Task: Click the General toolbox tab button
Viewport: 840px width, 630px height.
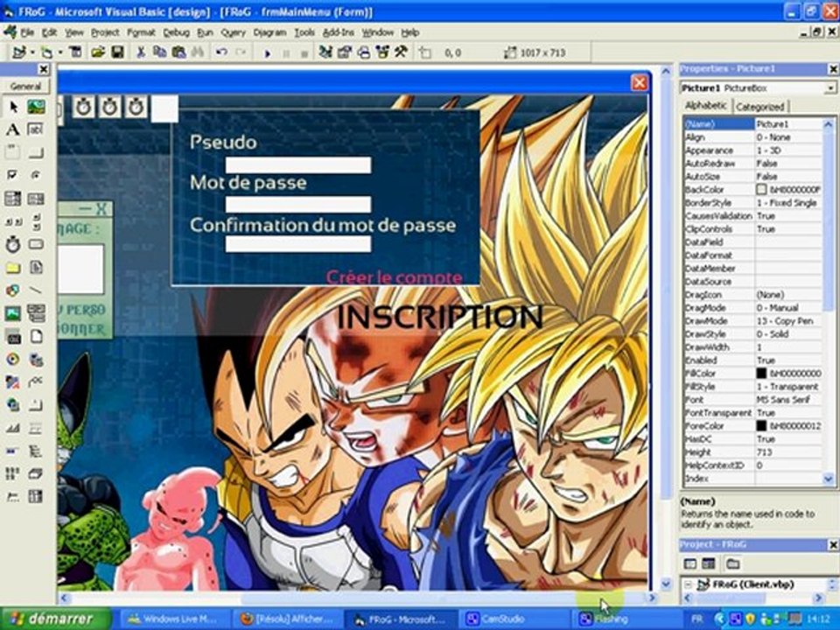Action: pyautogui.click(x=25, y=87)
